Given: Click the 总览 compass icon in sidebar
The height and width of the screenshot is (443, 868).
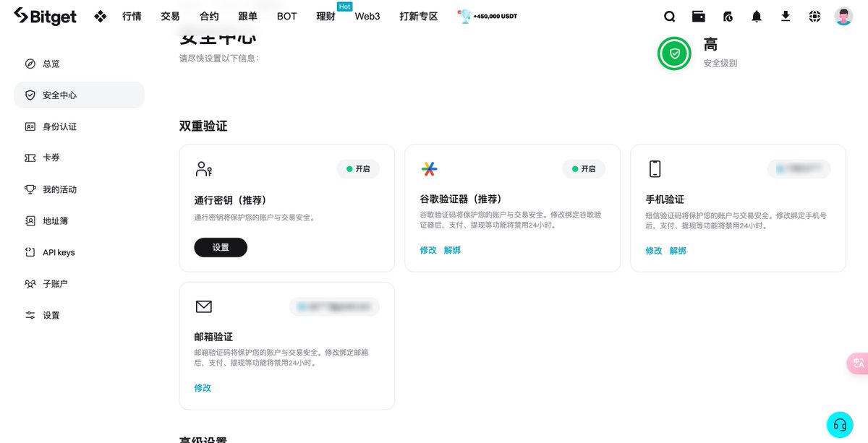Looking at the screenshot, I should pyautogui.click(x=30, y=64).
